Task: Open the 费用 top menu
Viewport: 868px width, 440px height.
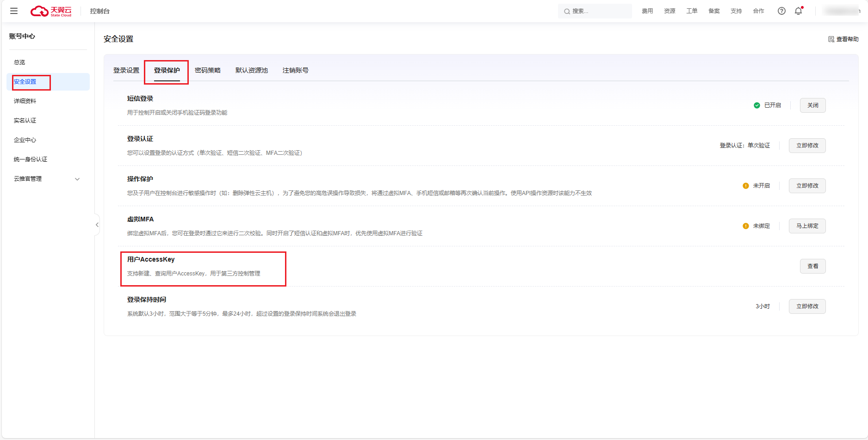Action: click(x=647, y=11)
